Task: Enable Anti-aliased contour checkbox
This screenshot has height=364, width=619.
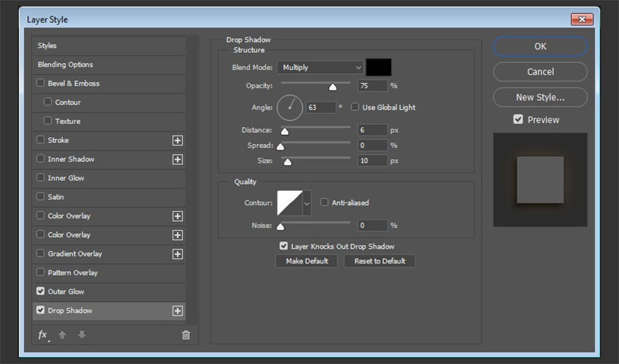Action: 325,203
